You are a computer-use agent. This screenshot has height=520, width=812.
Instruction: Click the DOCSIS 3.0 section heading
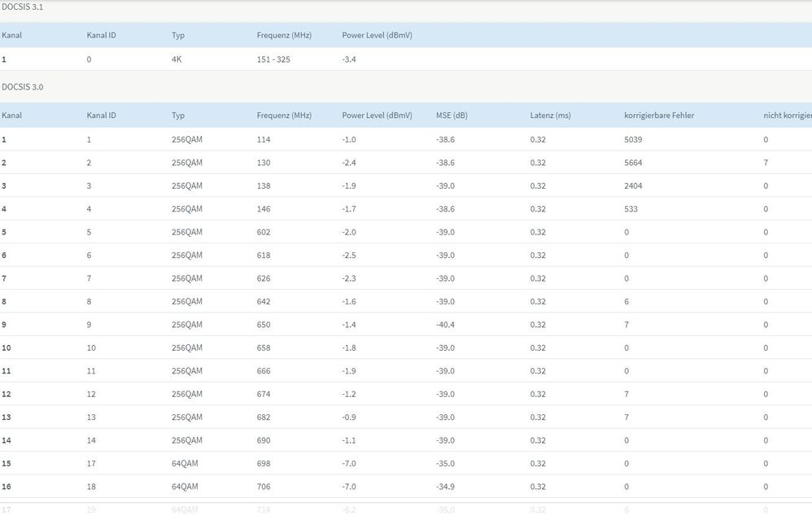pos(22,86)
